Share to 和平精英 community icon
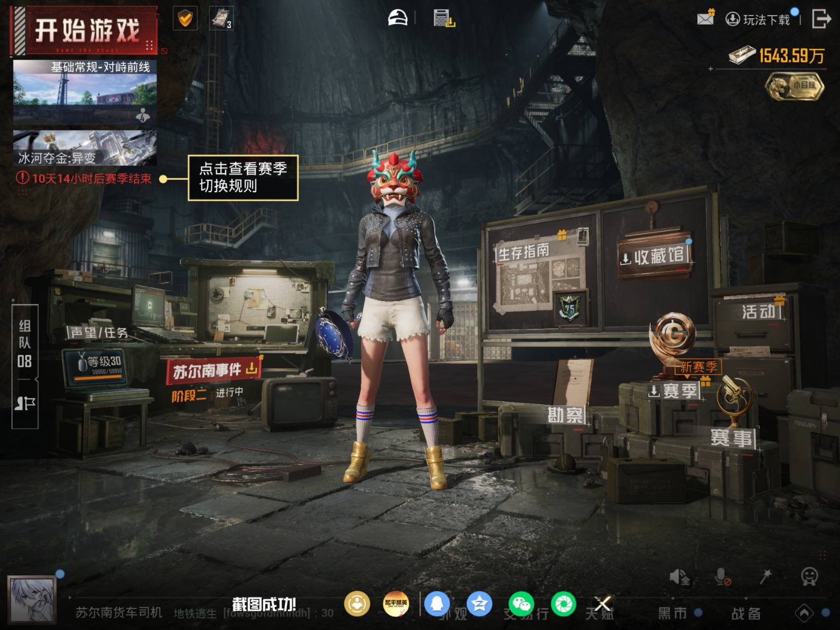Viewport: 840px width, 630px height. coord(396,604)
